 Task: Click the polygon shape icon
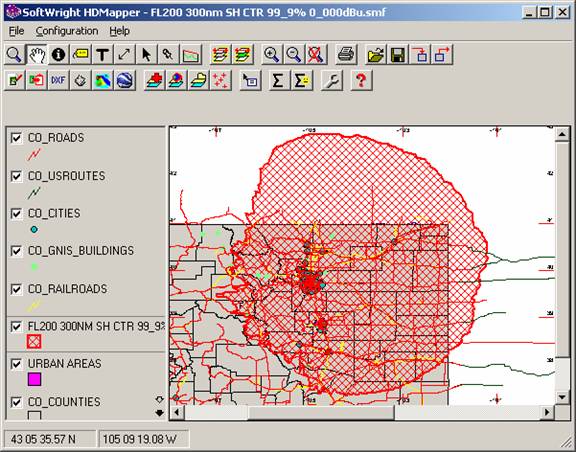(80, 80)
